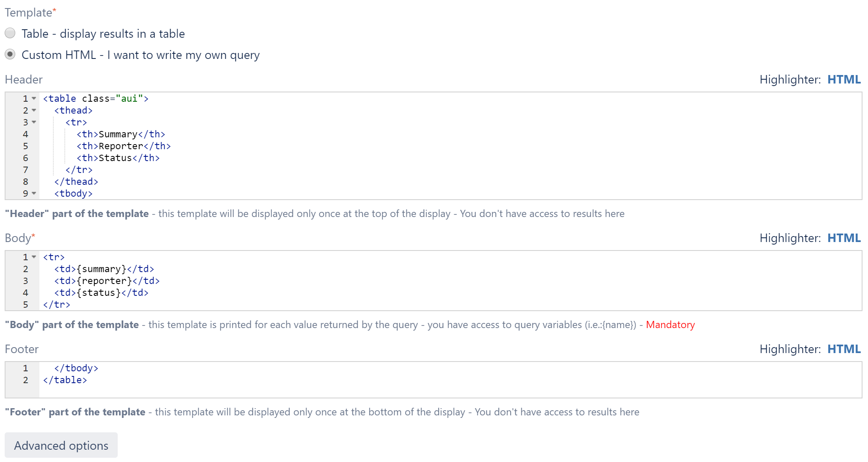Place cursor on closing table tag in Footer

click(x=65, y=380)
